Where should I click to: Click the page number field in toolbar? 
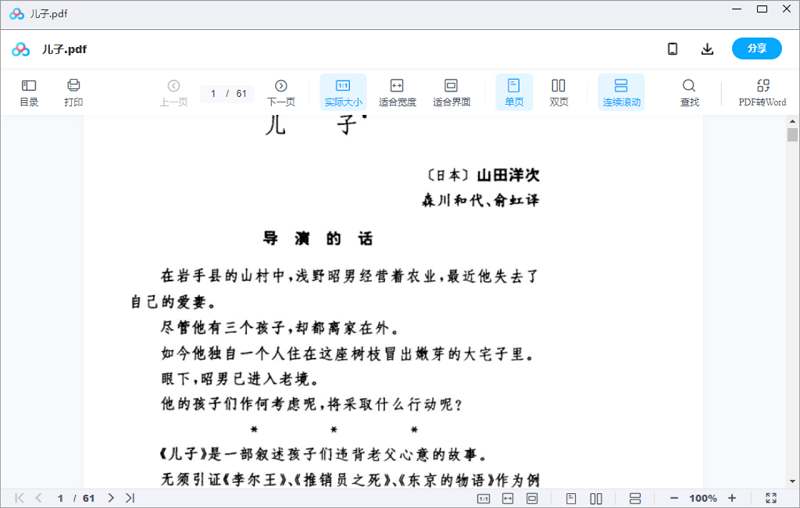228,93
